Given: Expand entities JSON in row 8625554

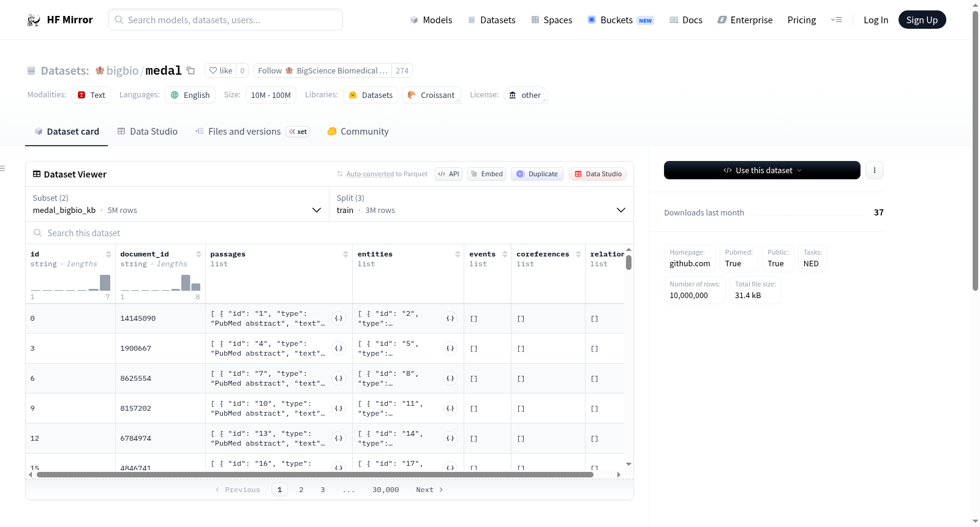Looking at the screenshot, I should (450, 378).
